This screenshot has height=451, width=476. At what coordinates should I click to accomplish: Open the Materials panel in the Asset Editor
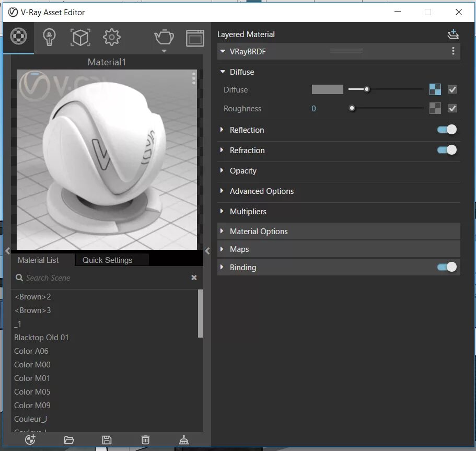point(19,37)
